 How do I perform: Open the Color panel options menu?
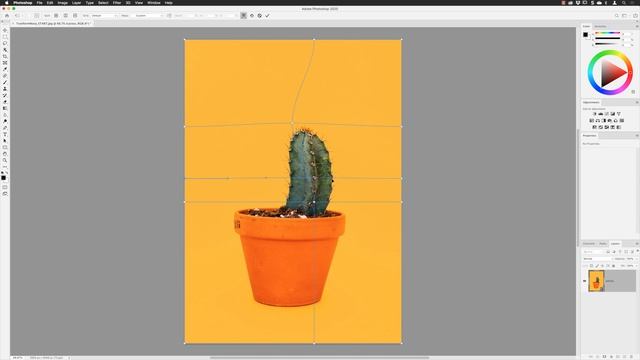(x=637, y=27)
